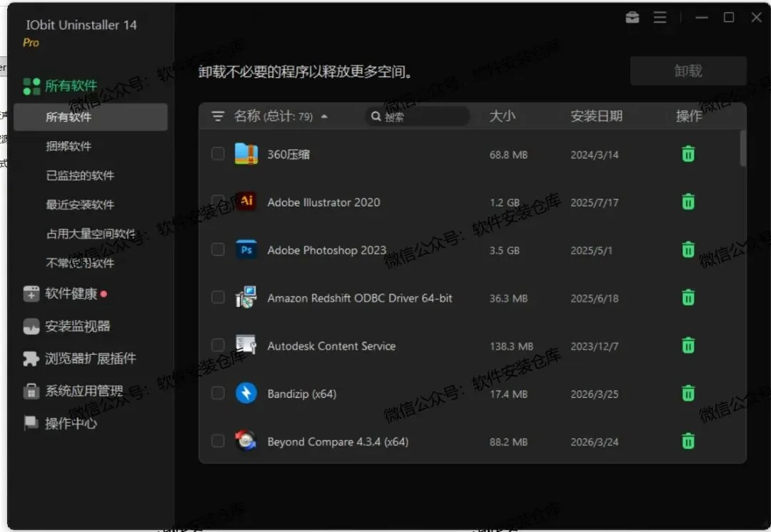The image size is (771, 532).
Task: Click the green 所有软件 section icon
Action: 31,86
